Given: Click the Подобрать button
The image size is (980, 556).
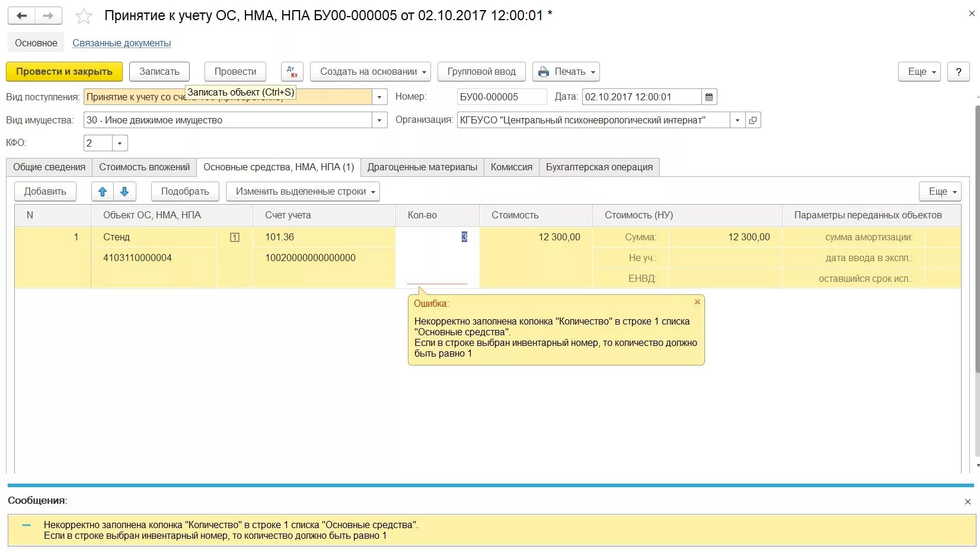Looking at the screenshot, I should pos(185,192).
